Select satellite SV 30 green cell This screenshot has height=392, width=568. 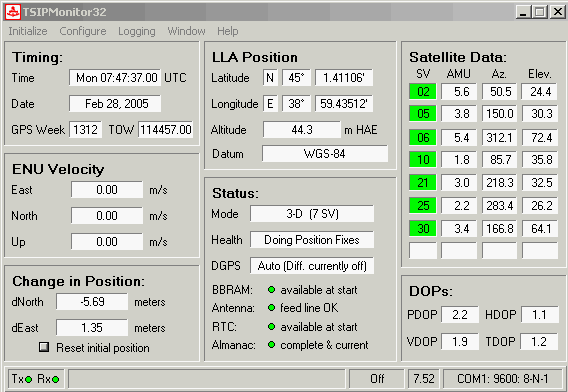423,229
